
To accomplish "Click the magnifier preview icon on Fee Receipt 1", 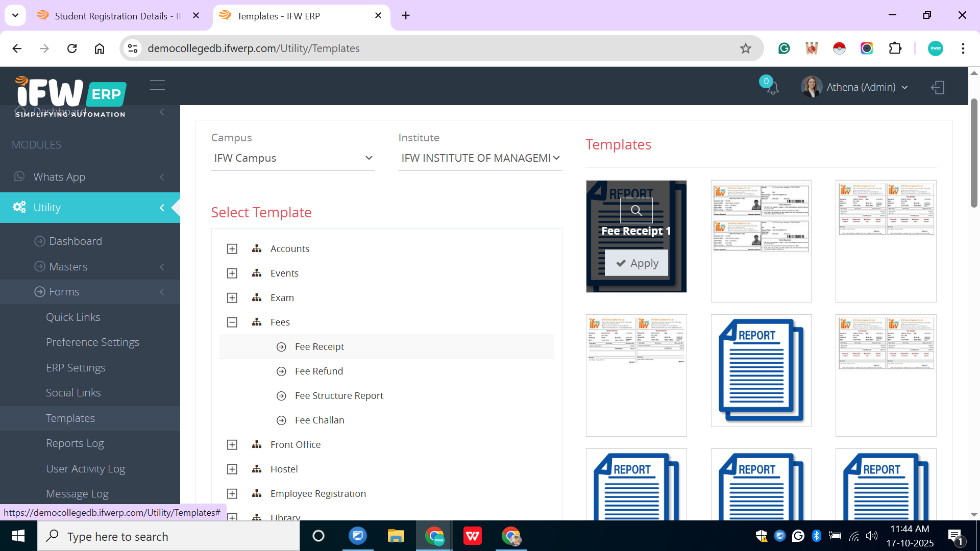I will tap(636, 210).
